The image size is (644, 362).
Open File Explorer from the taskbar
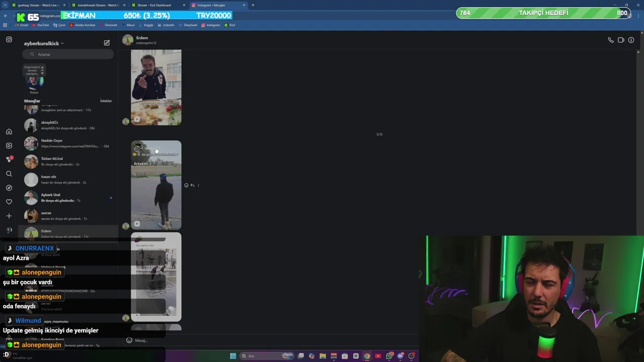click(x=323, y=356)
